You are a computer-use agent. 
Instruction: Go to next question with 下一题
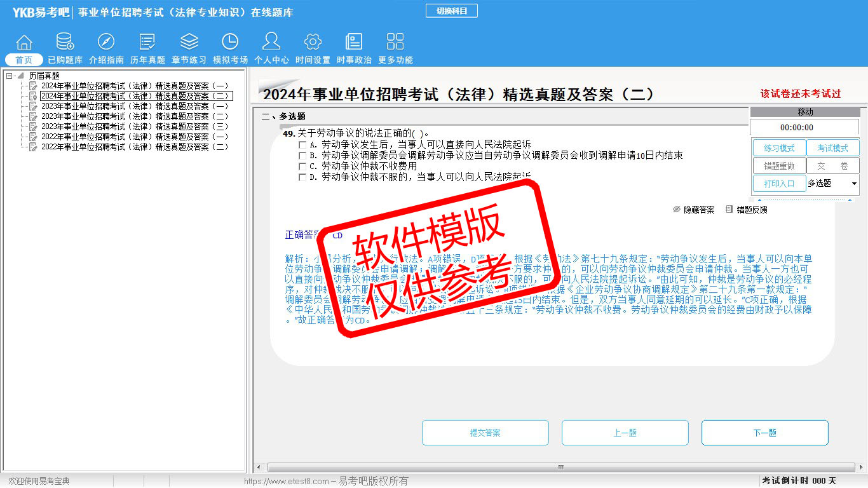(764, 433)
